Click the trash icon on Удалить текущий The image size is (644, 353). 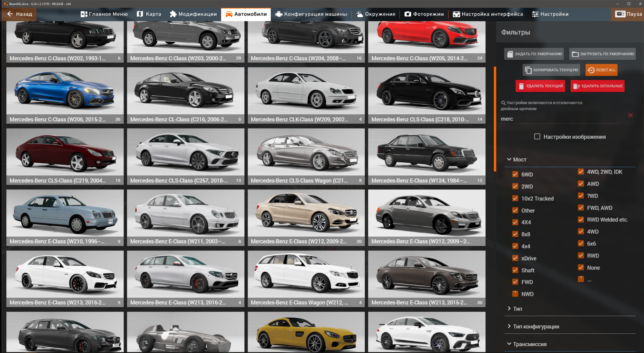(x=521, y=86)
